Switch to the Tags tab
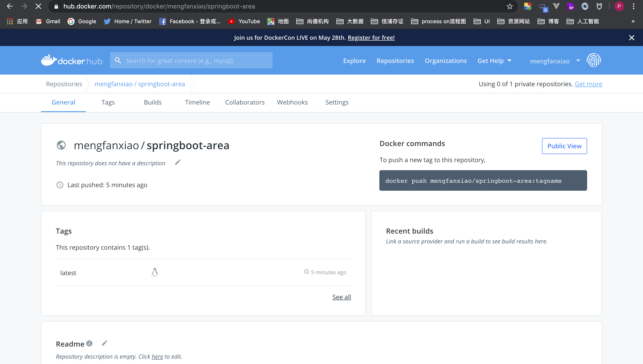The height and width of the screenshot is (364, 643). pos(108,102)
